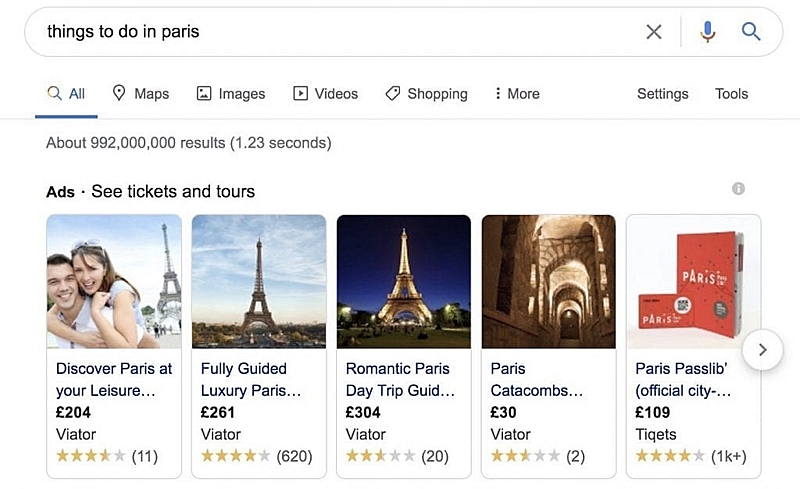The height and width of the screenshot is (489, 800).
Task: Click the Maps pin icon
Action: [x=118, y=93]
